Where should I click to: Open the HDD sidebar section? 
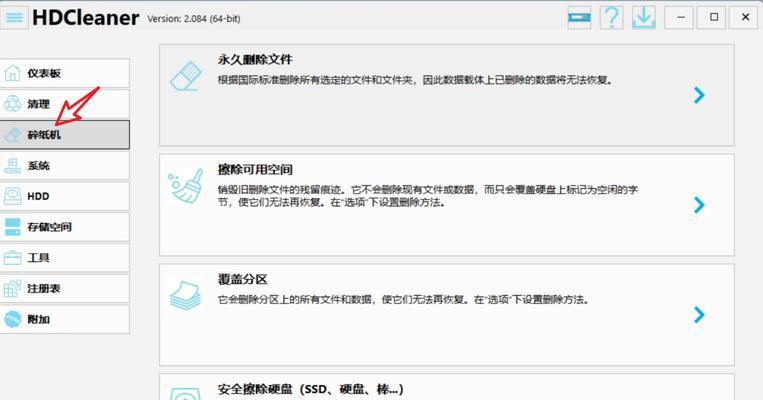pos(64,196)
